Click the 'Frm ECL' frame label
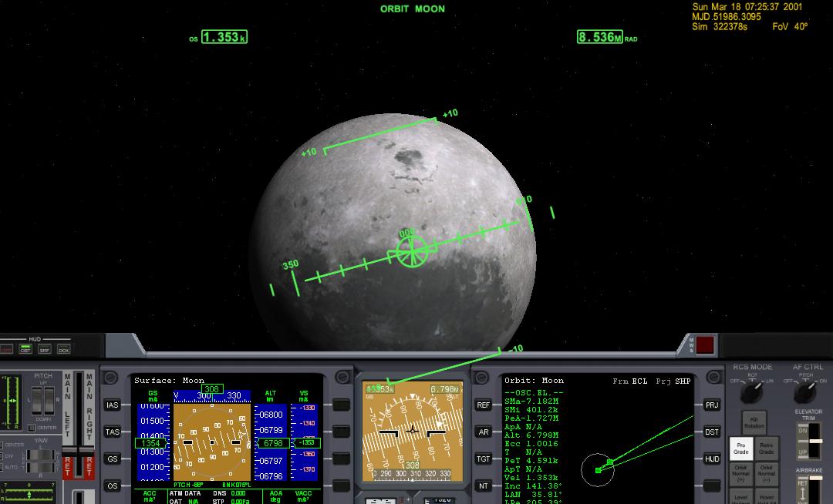The width and height of the screenshot is (833, 504). [630, 381]
